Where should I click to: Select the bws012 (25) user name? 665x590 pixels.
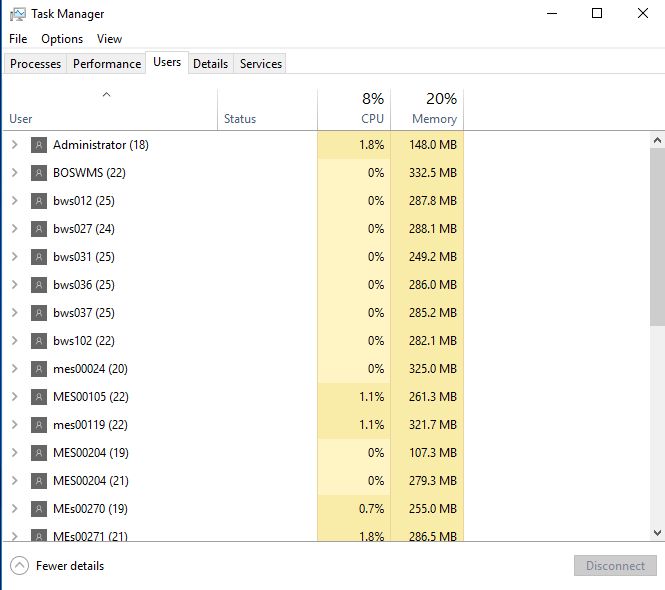(x=84, y=201)
